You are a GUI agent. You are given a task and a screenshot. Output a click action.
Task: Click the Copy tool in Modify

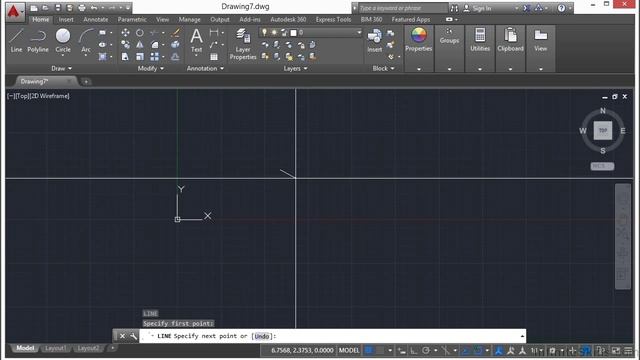point(125,44)
